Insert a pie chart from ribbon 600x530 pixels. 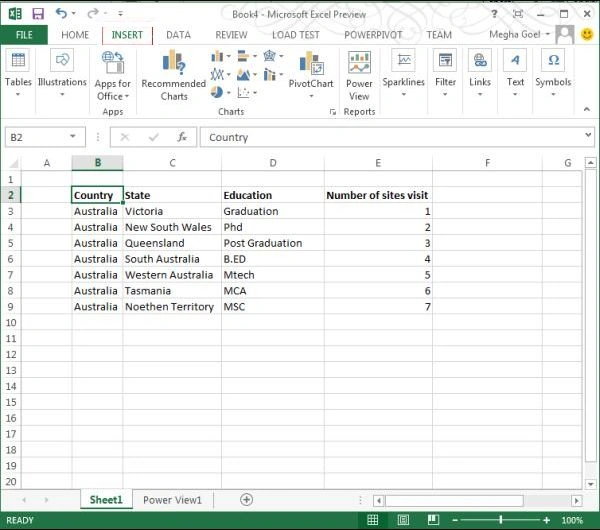click(217, 92)
